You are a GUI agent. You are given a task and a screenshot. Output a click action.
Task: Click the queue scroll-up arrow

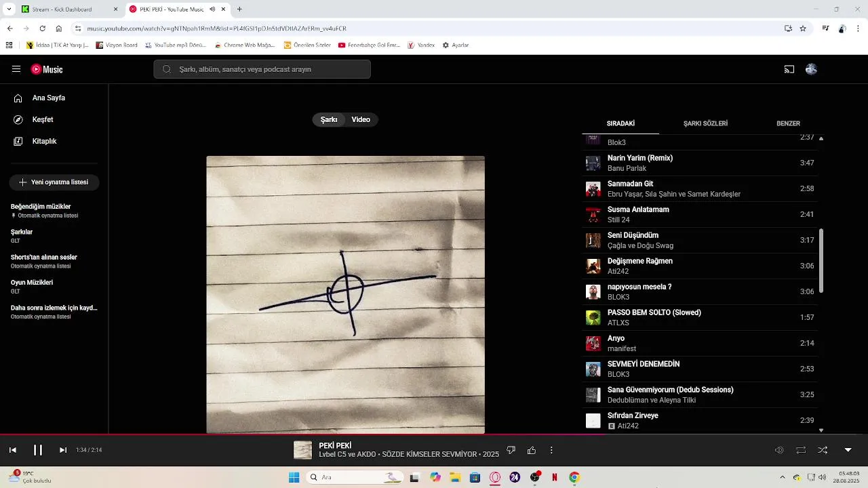point(821,138)
